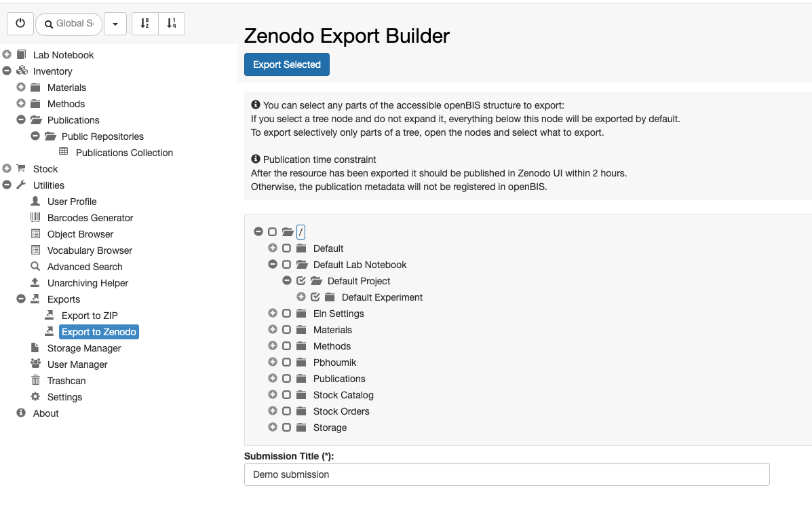
Task: Open the Settings gear item
Action: (x=64, y=398)
